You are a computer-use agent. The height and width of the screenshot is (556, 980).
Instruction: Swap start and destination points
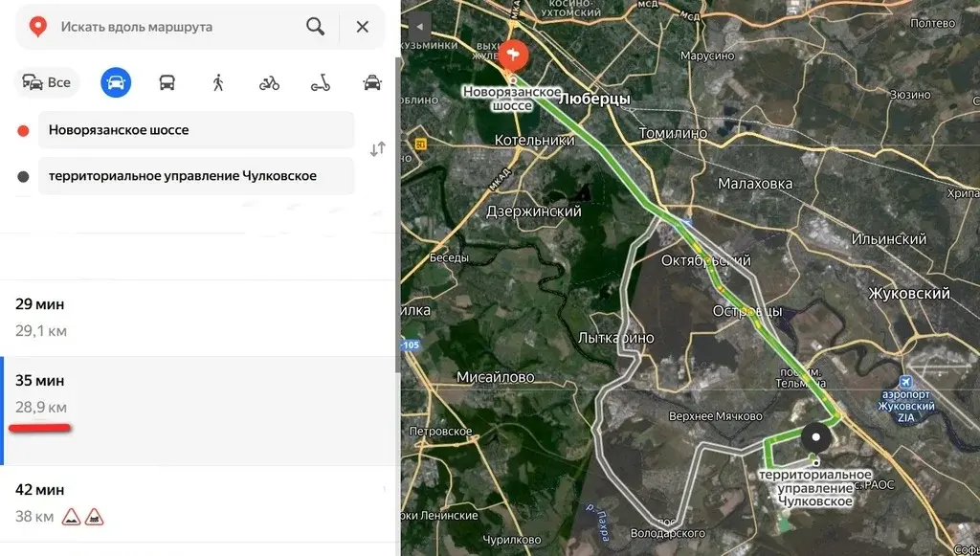pyautogui.click(x=377, y=149)
